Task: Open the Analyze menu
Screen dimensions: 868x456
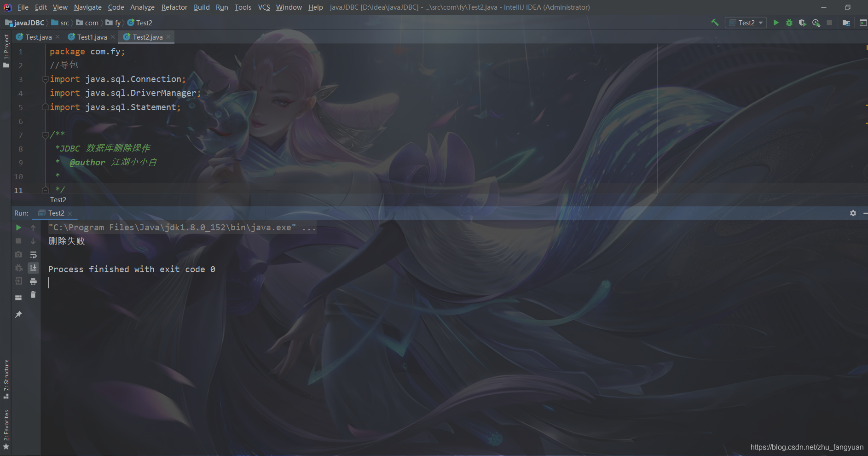Action: (142, 7)
